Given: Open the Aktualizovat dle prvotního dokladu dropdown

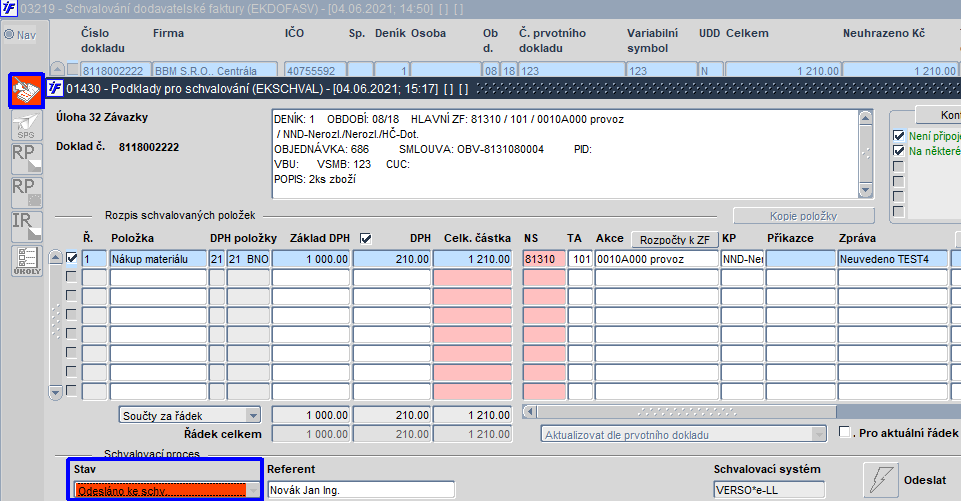Looking at the screenshot, I should click(x=818, y=434).
